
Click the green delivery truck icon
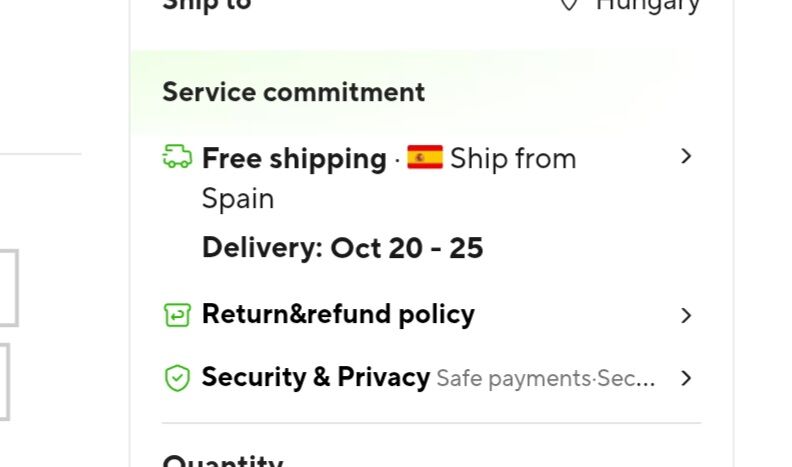(x=177, y=157)
